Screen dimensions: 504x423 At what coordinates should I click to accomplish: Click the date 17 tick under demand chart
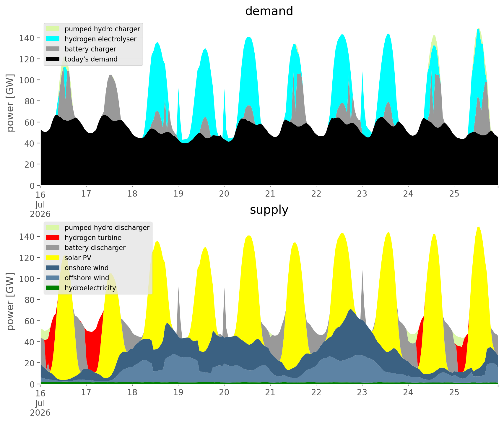[x=86, y=194]
